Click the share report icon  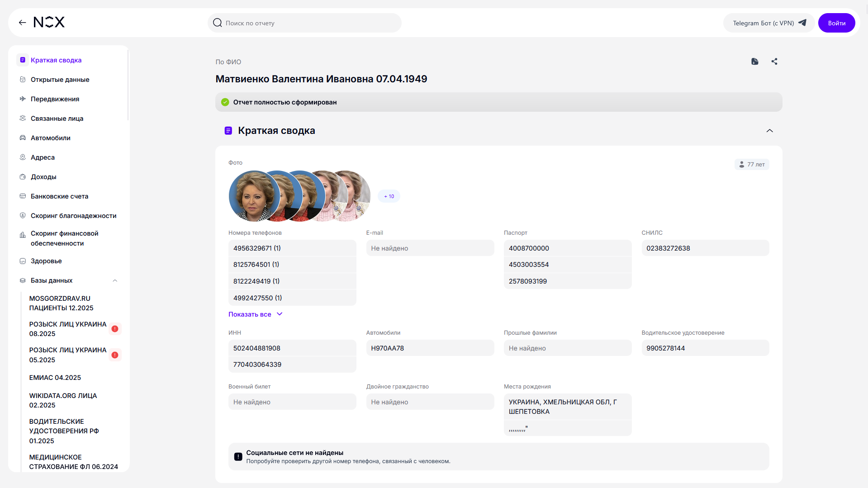774,62
